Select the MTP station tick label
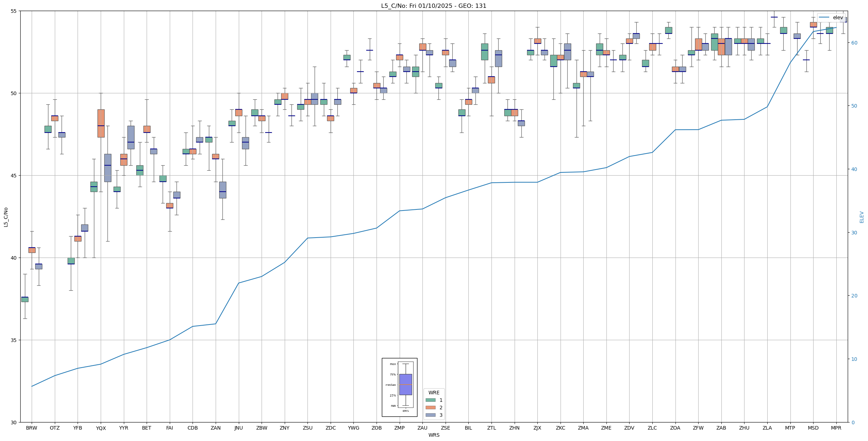The height and width of the screenshot is (441, 868). (790, 428)
